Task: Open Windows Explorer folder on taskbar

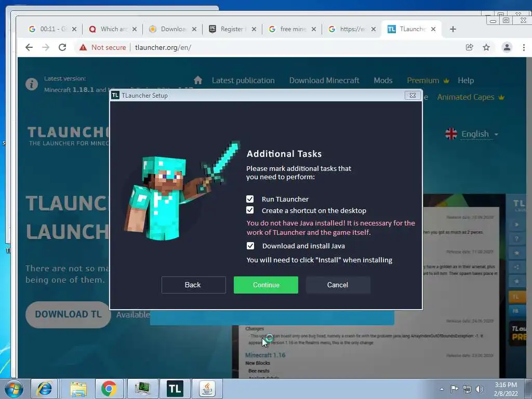Action: point(78,389)
